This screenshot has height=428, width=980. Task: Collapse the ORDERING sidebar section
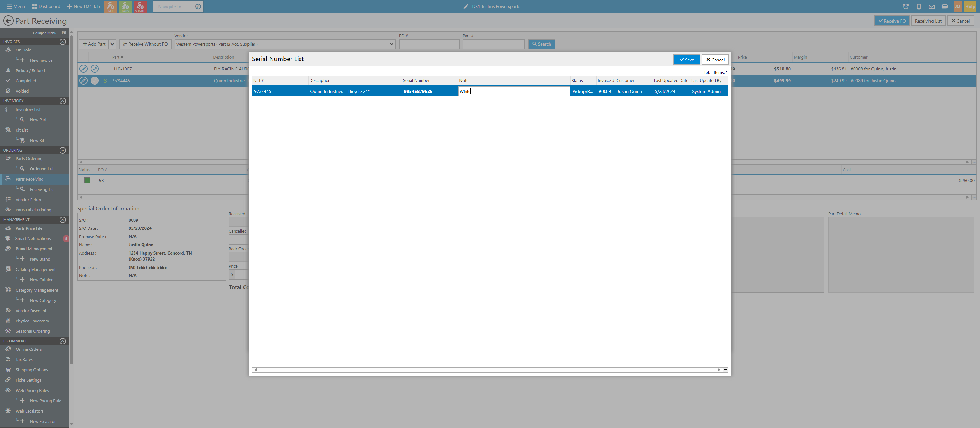point(63,150)
